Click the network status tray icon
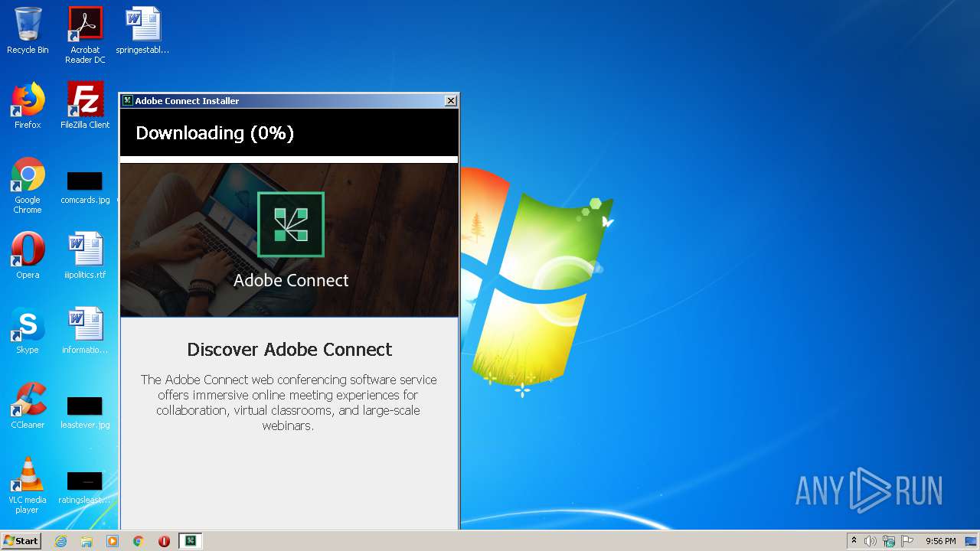 pyautogui.click(x=889, y=541)
